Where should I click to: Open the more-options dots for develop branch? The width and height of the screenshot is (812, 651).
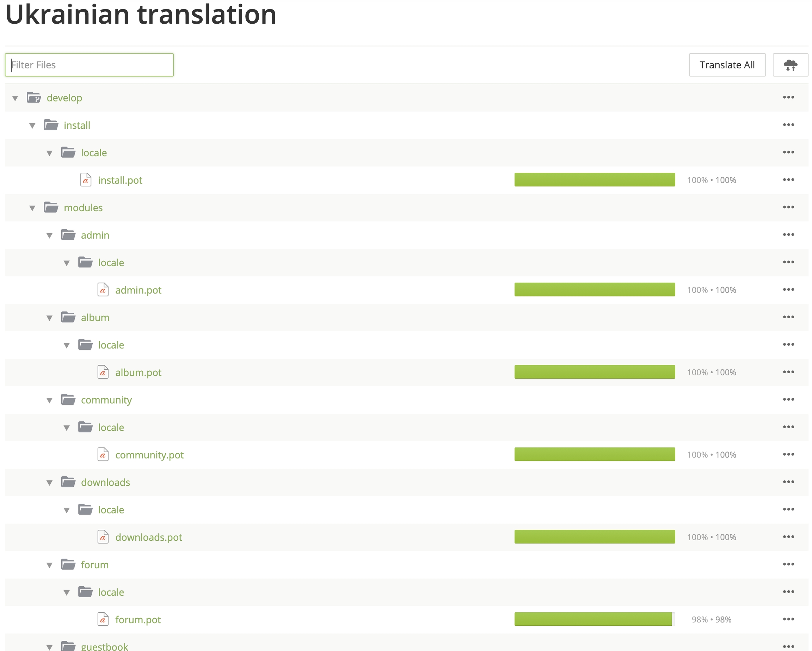click(788, 97)
